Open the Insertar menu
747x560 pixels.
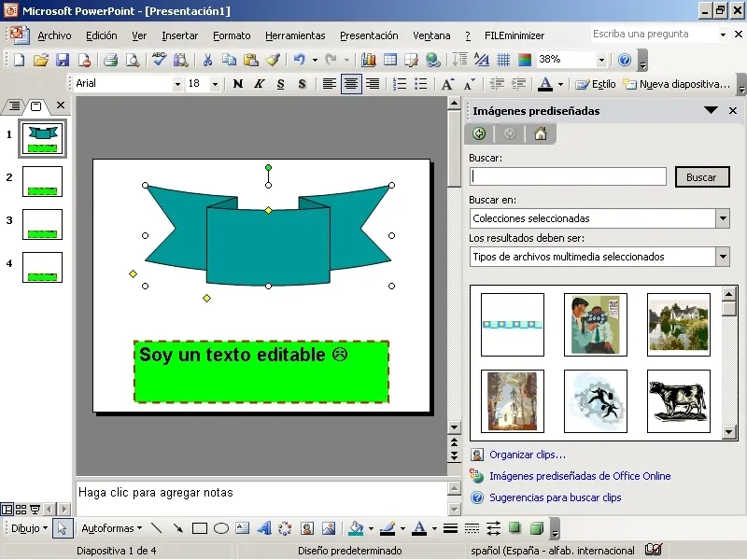click(x=179, y=35)
